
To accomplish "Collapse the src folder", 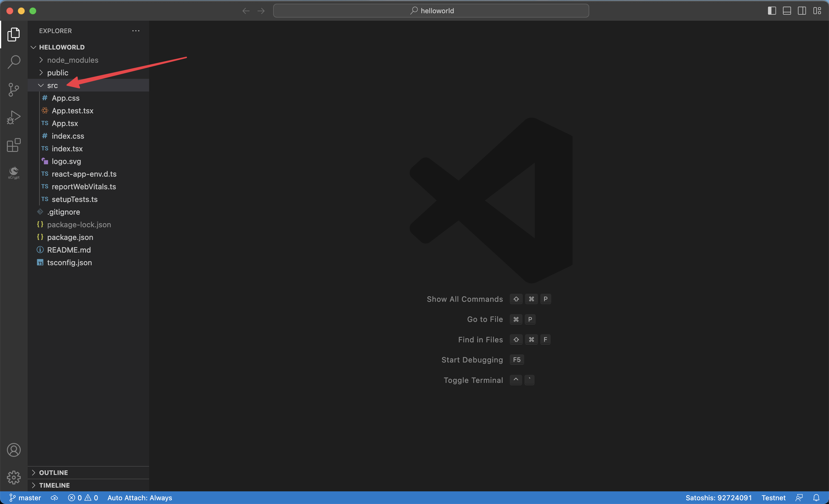I will (52, 85).
